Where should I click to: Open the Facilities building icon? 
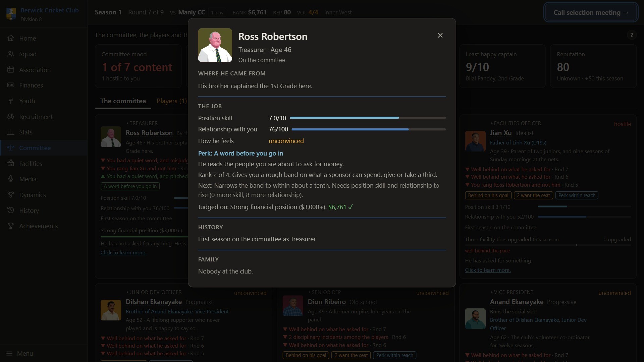point(11,164)
